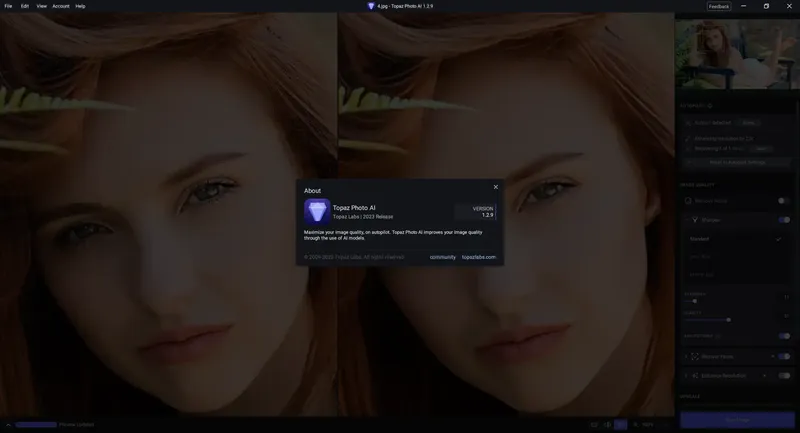Click the Subject detected icon
The width and height of the screenshot is (800, 433).
pyautogui.click(x=688, y=123)
